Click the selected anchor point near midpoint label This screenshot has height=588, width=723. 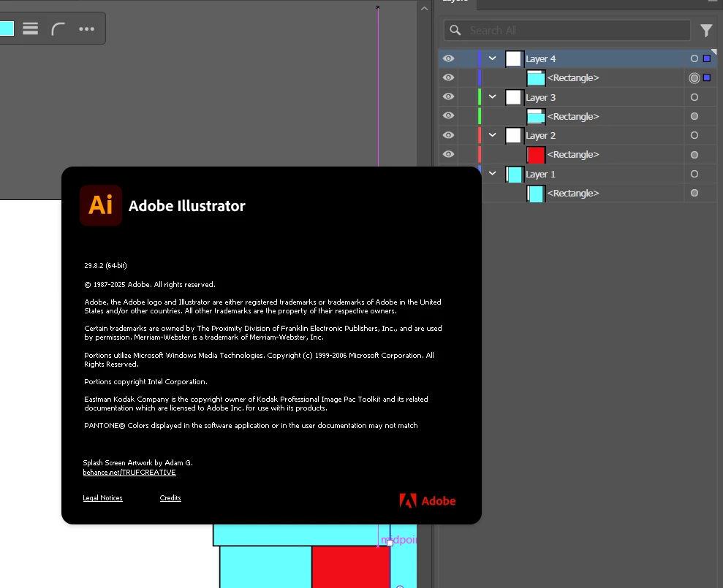(390, 543)
